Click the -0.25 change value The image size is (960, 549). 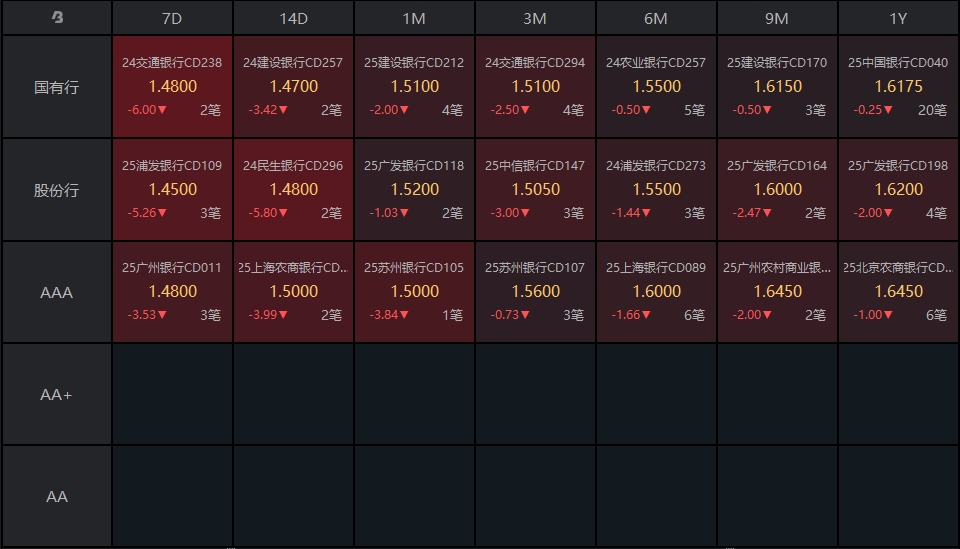coord(873,110)
